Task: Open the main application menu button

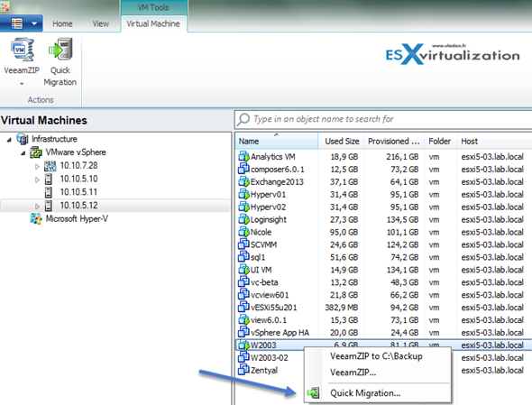Action: pos(22,23)
